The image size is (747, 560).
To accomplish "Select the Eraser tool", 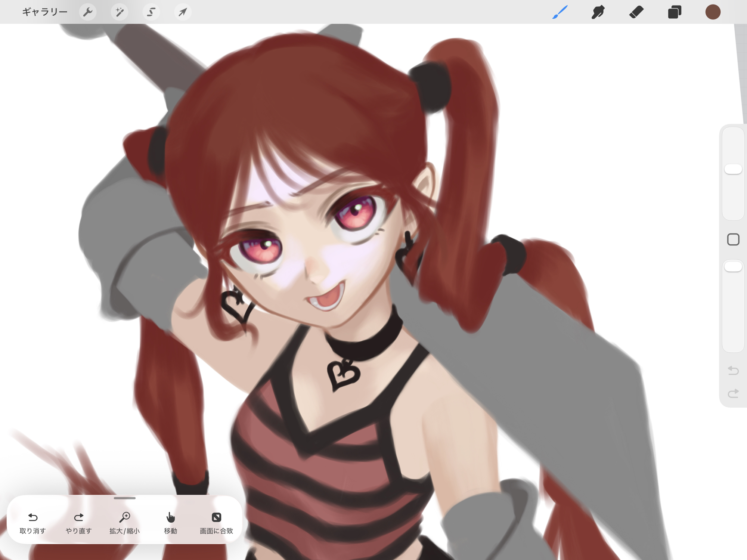I will point(636,12).
